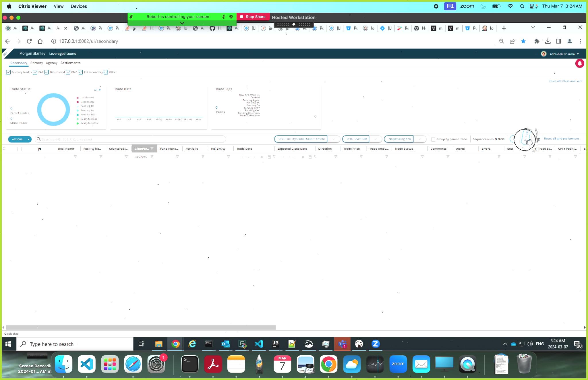Image resolution: width=588 pixels, height=380 pixels.
Task: Open Finder in the macOS dock
Action: click(x=63, y=364)
